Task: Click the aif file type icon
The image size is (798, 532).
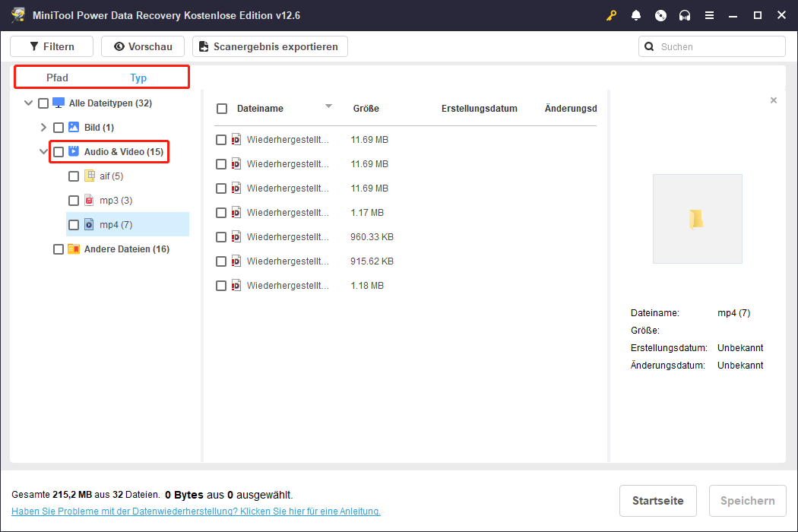Action: coord(90,176)
